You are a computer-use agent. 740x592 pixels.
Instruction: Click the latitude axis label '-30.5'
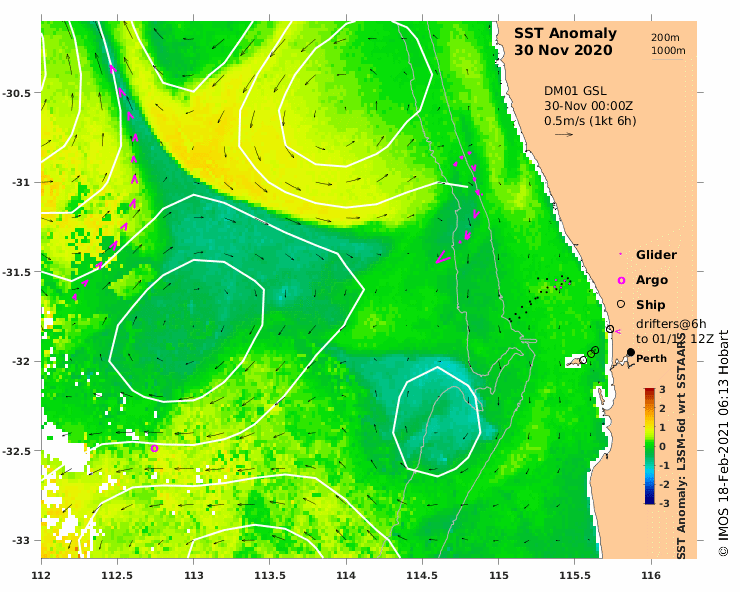pyautogui.click(x=17, y=93)
